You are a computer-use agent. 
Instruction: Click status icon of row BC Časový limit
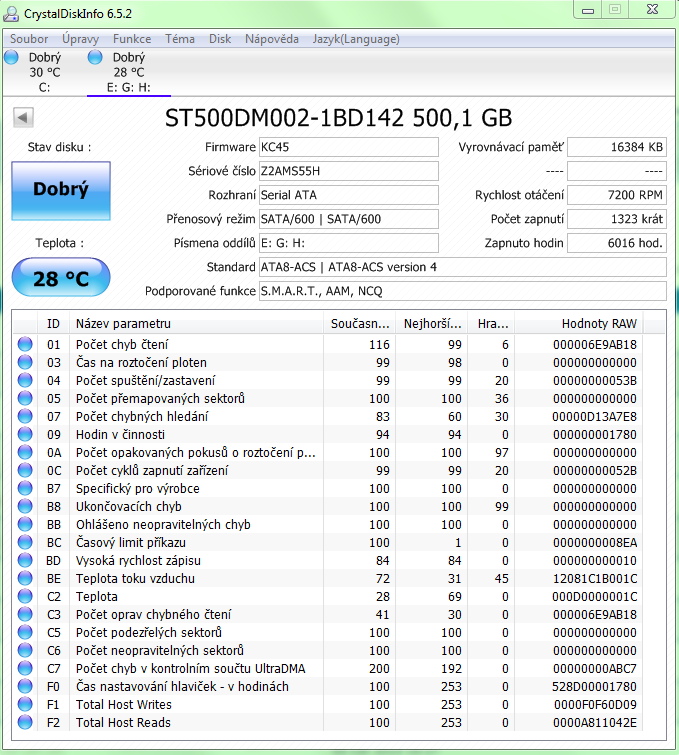[25, 542]
